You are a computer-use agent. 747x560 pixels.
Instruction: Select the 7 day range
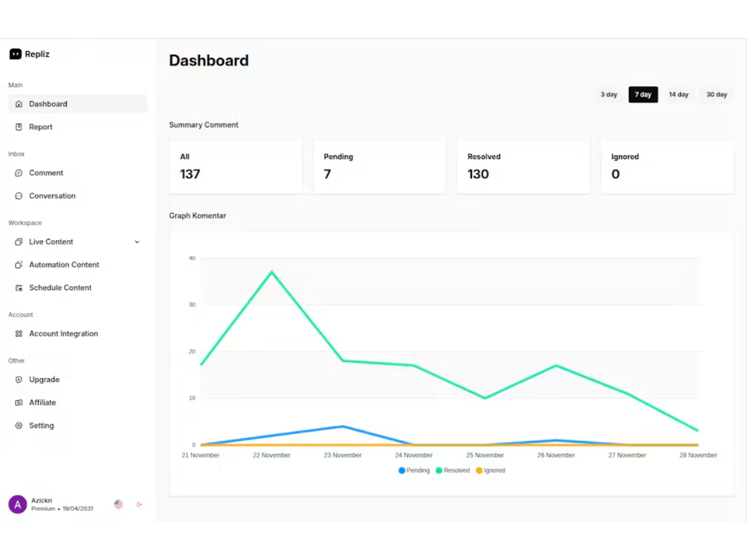click(x=643, y=95)
